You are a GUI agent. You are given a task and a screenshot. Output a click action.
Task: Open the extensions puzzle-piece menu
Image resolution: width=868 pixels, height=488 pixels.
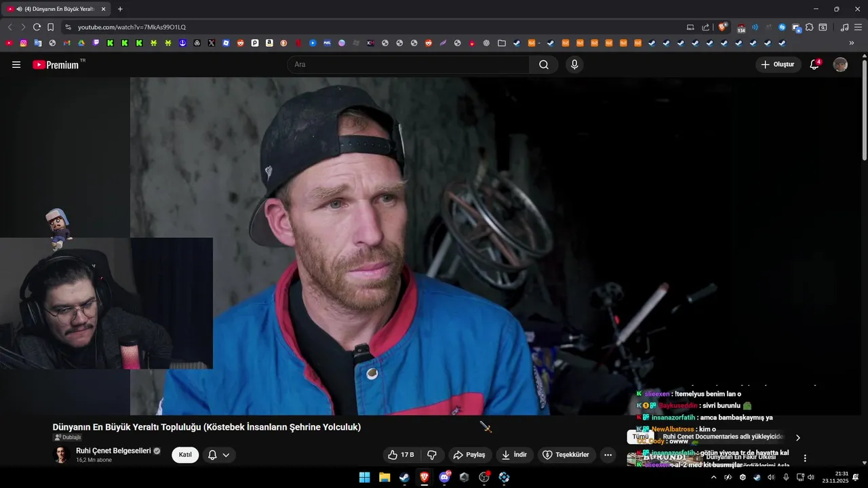(809, 27)
